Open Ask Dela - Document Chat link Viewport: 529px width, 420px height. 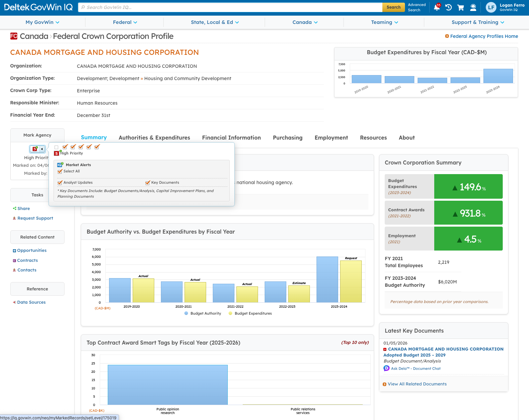click(416, 368)
